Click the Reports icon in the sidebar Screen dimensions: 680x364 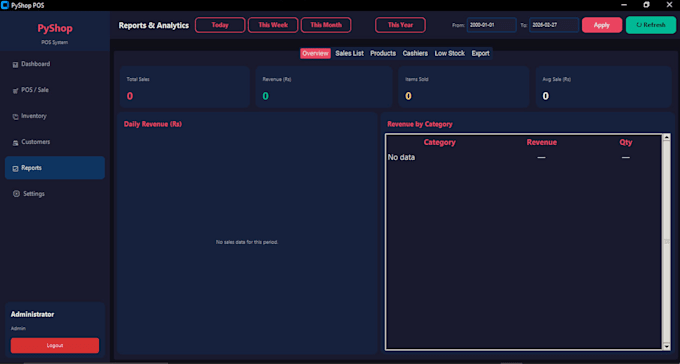point(15,168)
